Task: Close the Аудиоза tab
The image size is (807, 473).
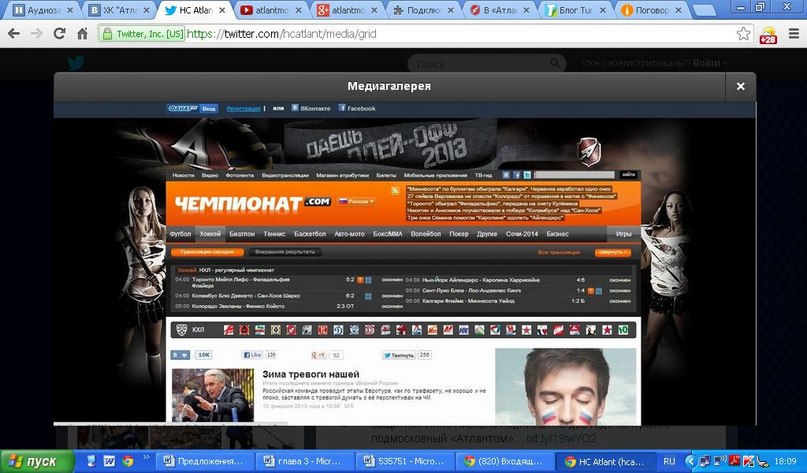Action: tap(70, 10)
